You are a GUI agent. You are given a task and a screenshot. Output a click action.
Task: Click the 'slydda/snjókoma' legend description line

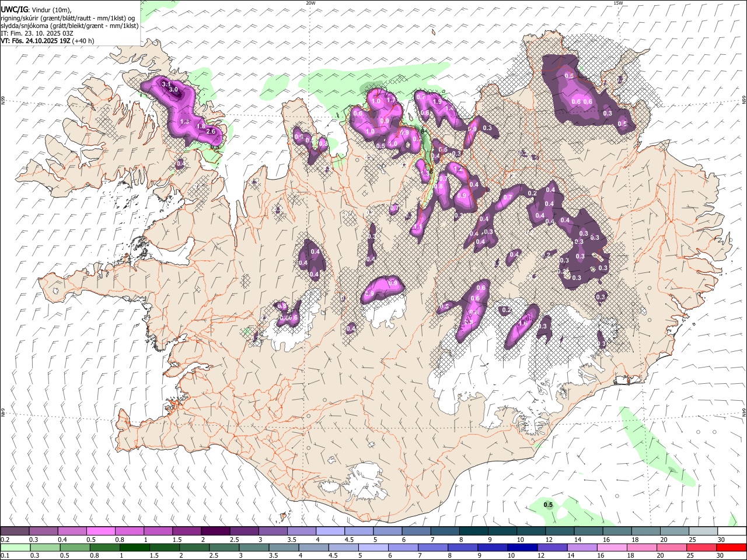coord(69,26)
